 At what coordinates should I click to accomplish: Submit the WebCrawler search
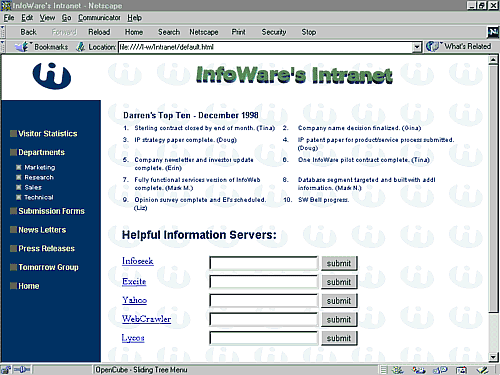tap(339, 319)
